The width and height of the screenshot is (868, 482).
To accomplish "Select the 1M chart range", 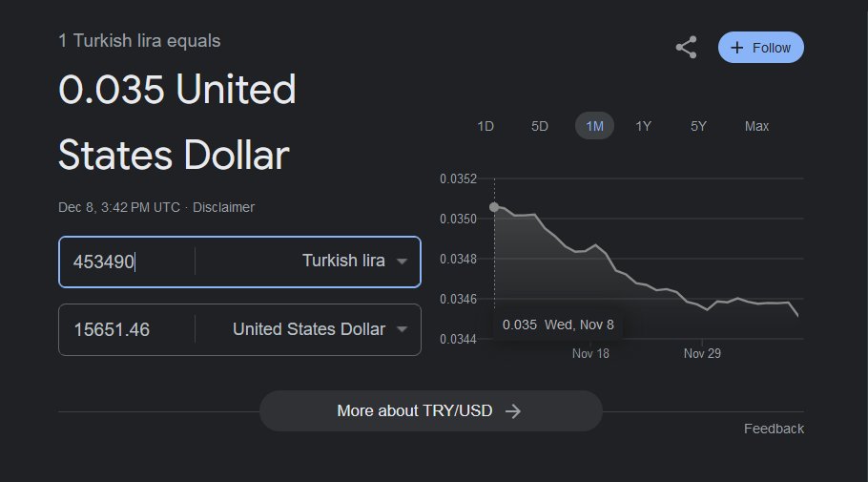I will pyautogui.click(x=594, y=126).
